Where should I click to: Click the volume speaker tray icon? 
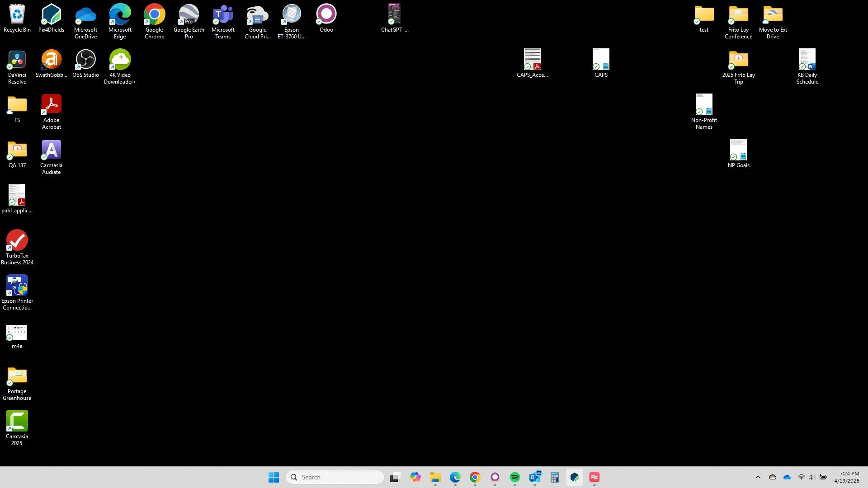(x=811, y=478)
